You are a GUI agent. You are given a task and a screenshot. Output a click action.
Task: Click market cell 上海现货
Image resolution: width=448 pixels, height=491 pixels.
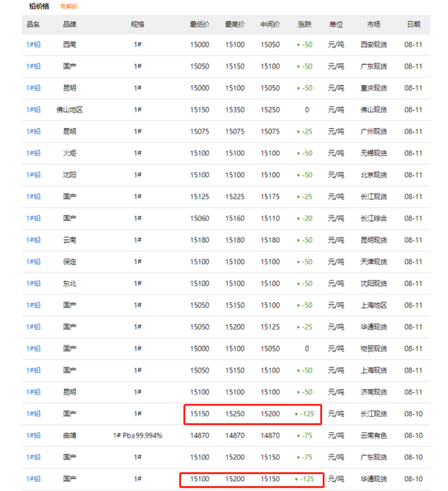[374, 371]
